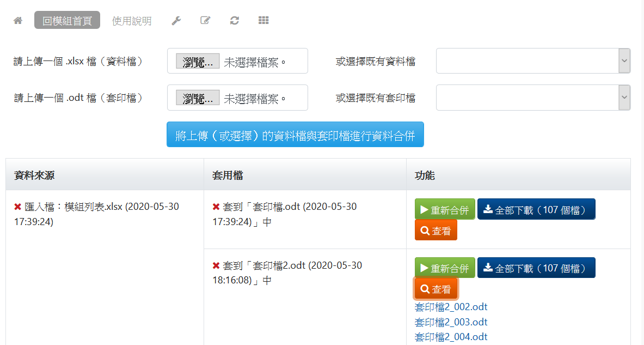The image size is (644, 345).
Task: Open the 使用說明 menu item
Action: pyautogui.click(x=132, y=21)
